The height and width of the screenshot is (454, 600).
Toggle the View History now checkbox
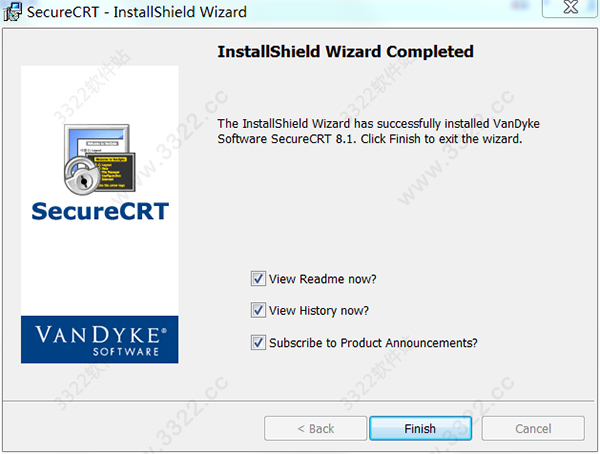click(x=258, y=310)
